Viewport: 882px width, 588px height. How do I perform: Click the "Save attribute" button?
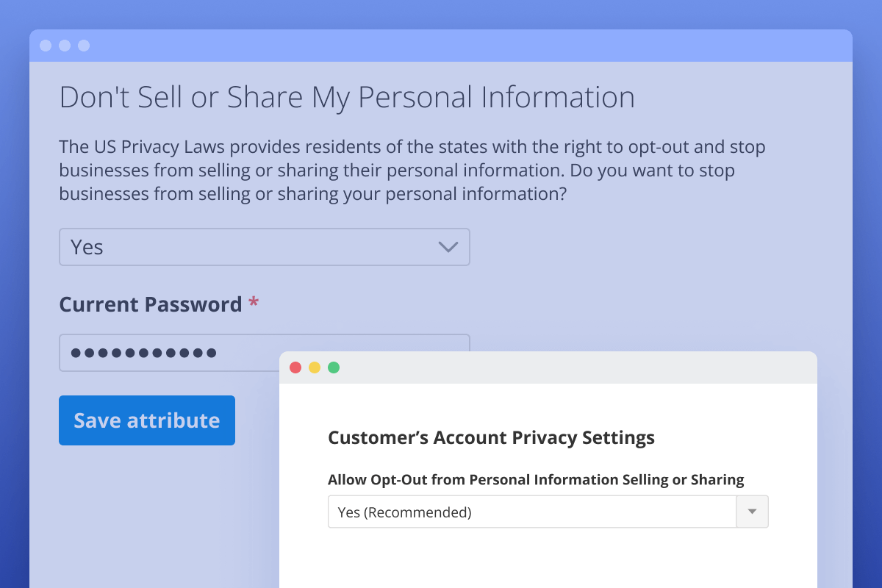146,420
